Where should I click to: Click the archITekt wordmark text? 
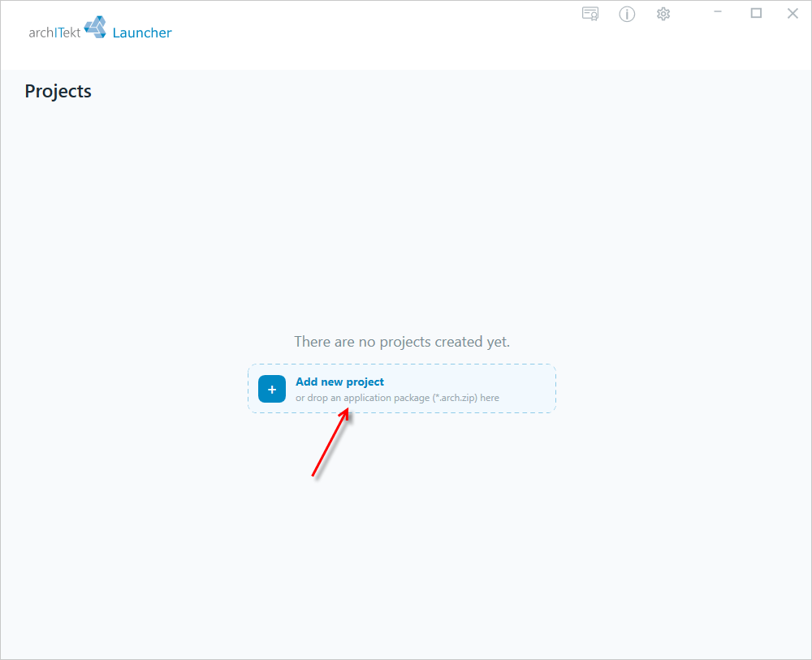54,32
